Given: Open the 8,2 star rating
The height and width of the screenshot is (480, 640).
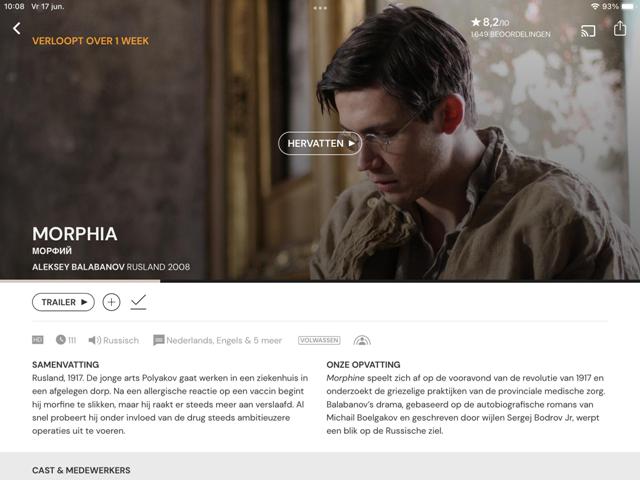Looking at the screenshot, I should (490, 22).
